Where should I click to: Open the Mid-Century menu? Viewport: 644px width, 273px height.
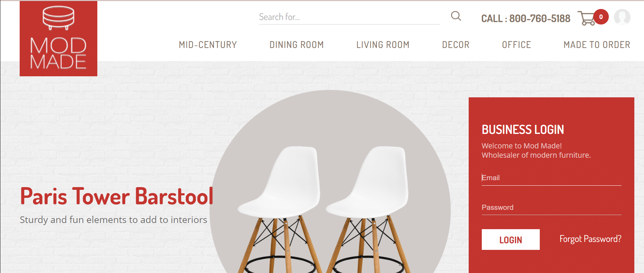point(208,45)
